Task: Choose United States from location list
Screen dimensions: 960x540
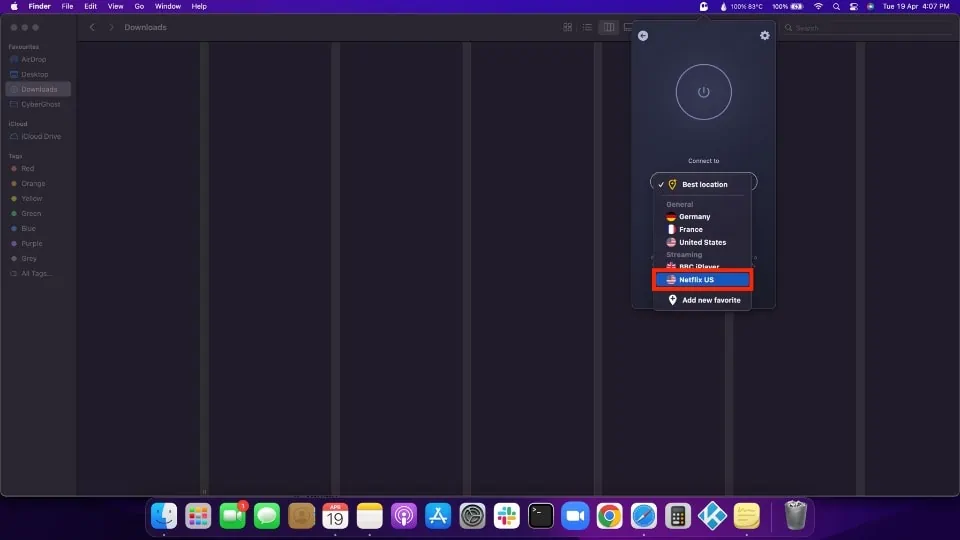Action: (702, 242)
